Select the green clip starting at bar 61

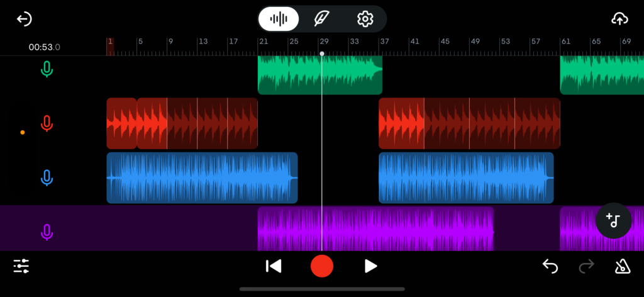[602, 75]
